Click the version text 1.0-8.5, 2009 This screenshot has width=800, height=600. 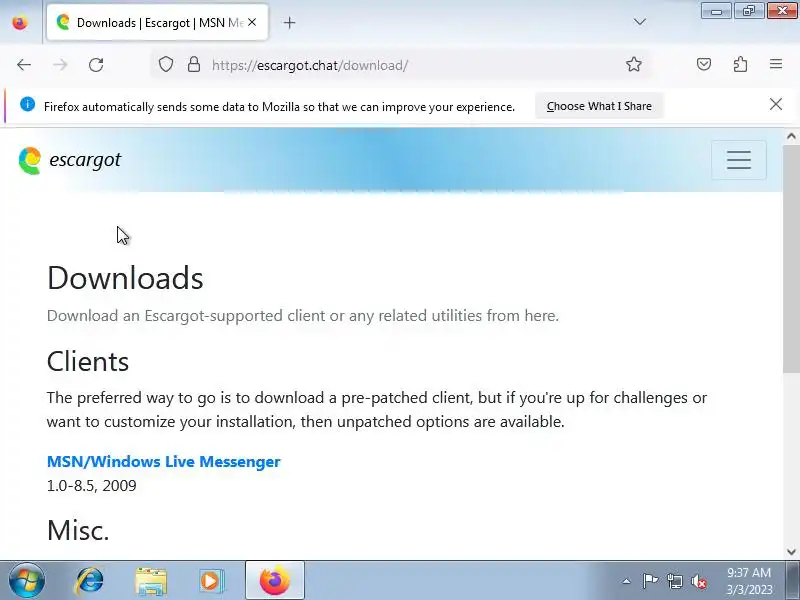tap(91, 485)
